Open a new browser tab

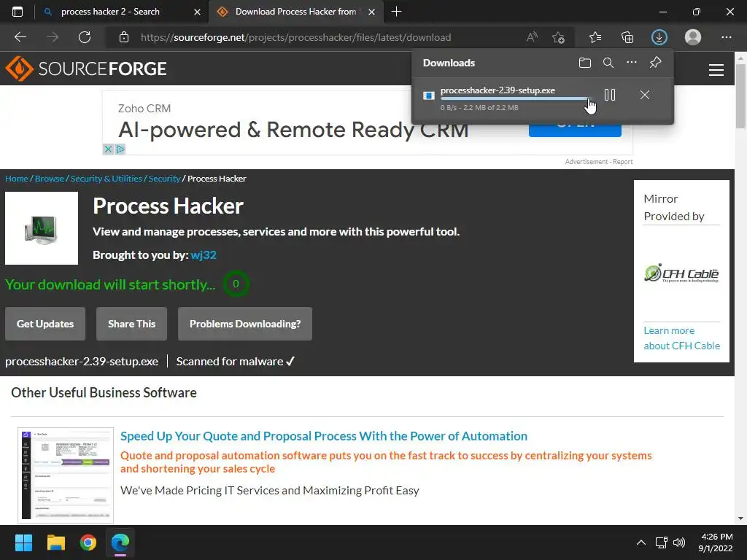396,12
